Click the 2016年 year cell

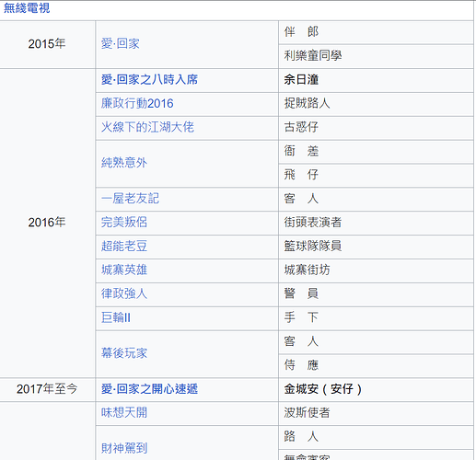(x=47, y=223)
